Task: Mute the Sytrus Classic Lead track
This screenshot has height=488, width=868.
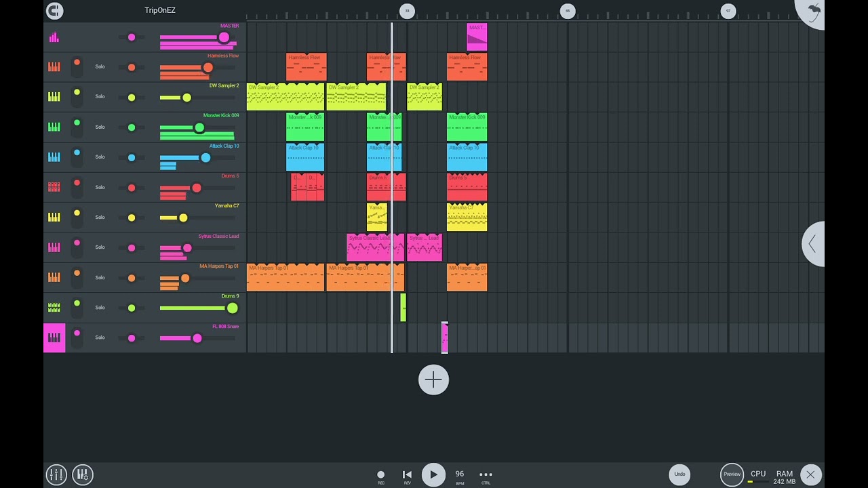Action: click(77, 247)
